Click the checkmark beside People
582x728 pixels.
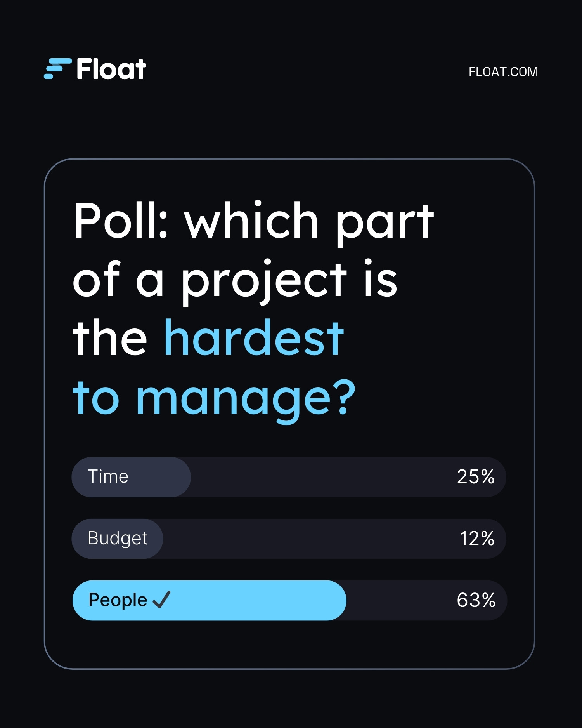click(161, 599)
